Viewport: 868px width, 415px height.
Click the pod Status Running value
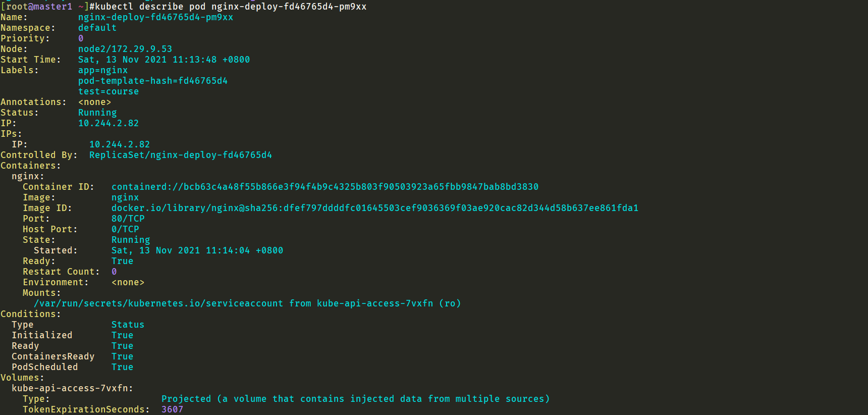click(x=97, y=113)
